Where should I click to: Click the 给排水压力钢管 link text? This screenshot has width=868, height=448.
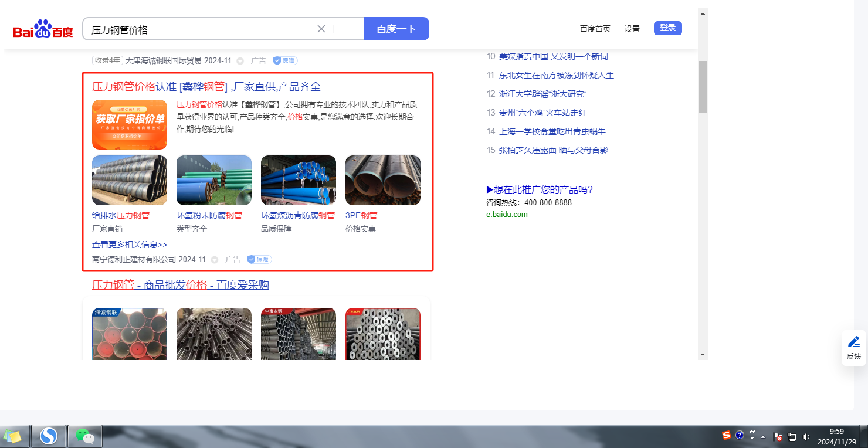[121, 215]
